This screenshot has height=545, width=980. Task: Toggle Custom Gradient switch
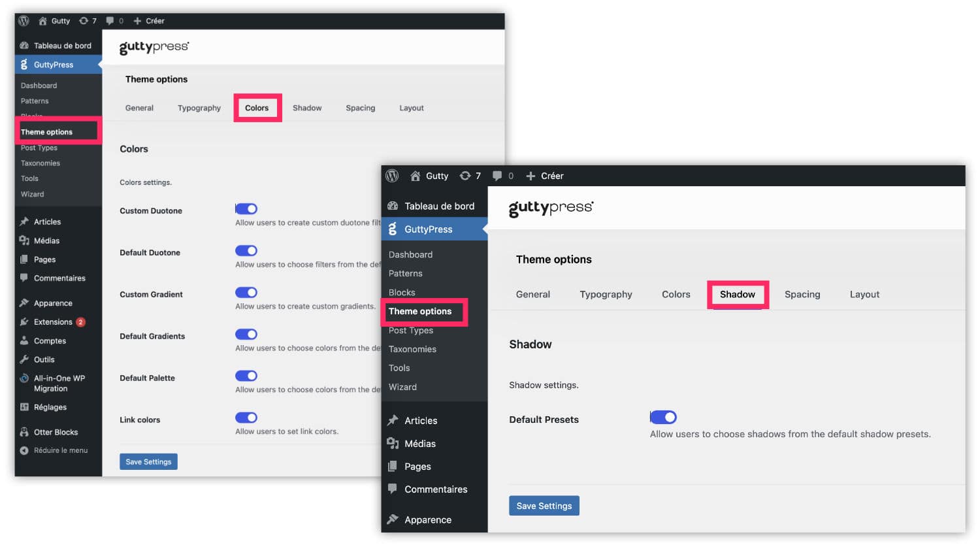pyautogui.click(x=246, y=292)
